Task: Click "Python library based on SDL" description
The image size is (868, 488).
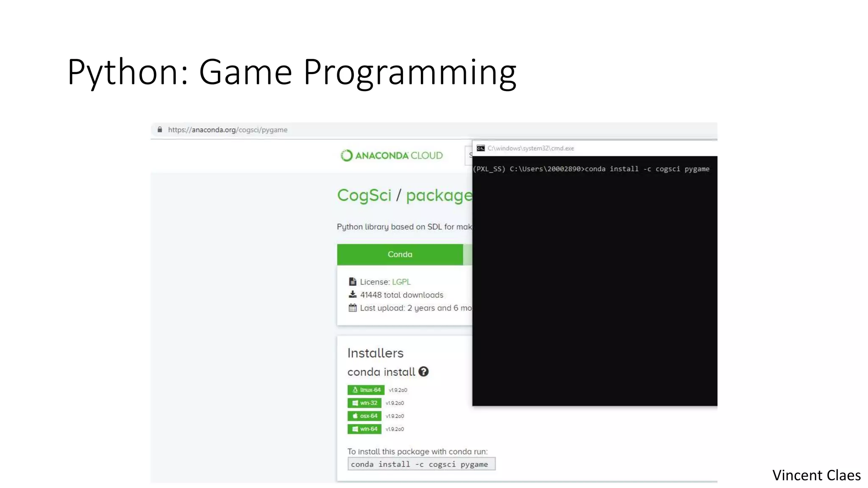Action: [x=404, y=227]
